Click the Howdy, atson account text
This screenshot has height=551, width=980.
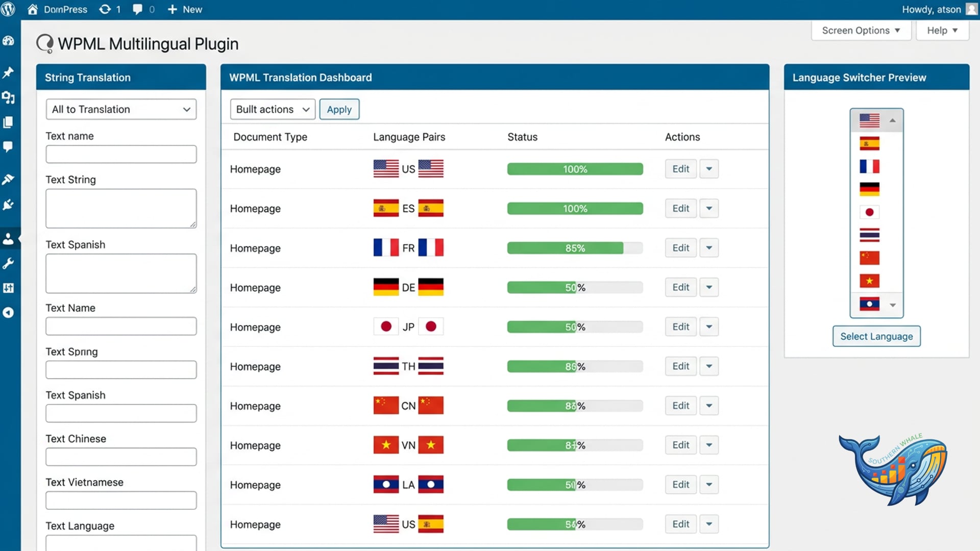click(931, 9)
